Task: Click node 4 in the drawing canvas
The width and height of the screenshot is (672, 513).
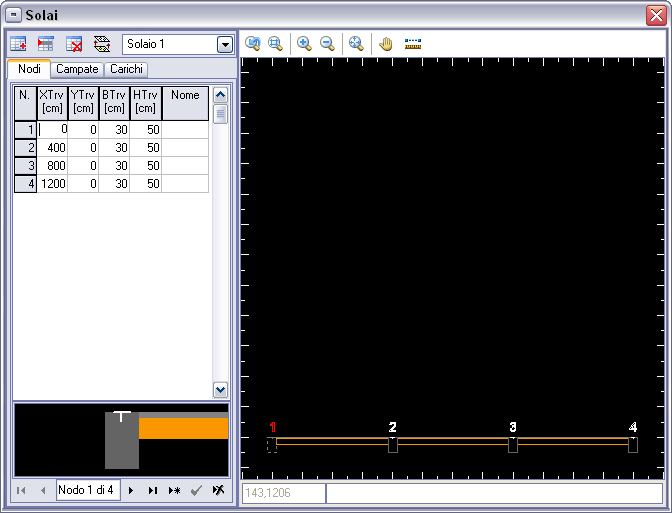Action: click(x=633, y=444)
